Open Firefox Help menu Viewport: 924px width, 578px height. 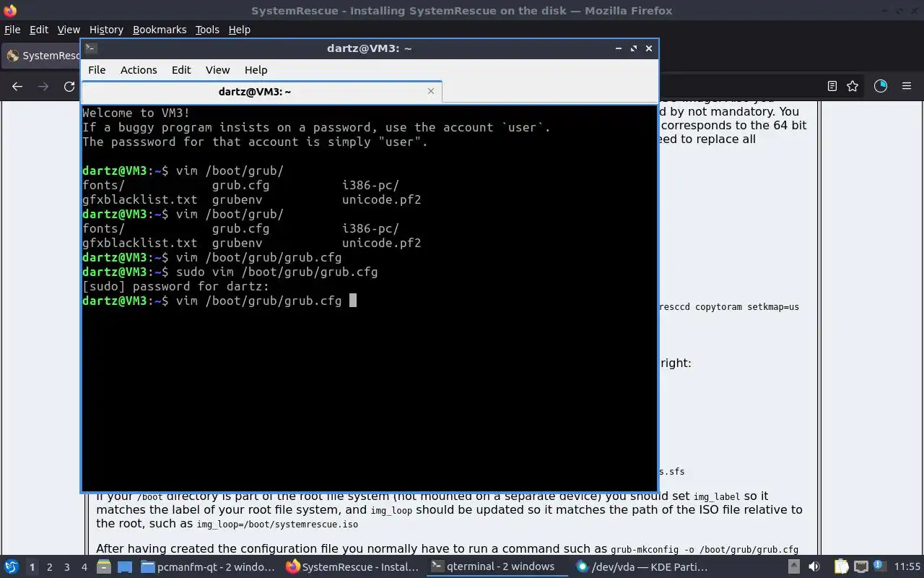(239, 30)
